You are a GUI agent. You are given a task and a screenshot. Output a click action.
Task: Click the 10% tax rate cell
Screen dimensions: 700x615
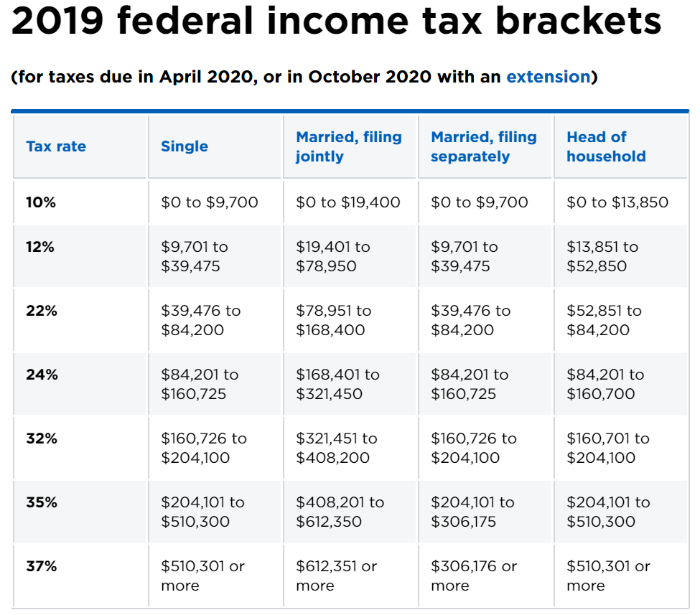click(41, 202)
